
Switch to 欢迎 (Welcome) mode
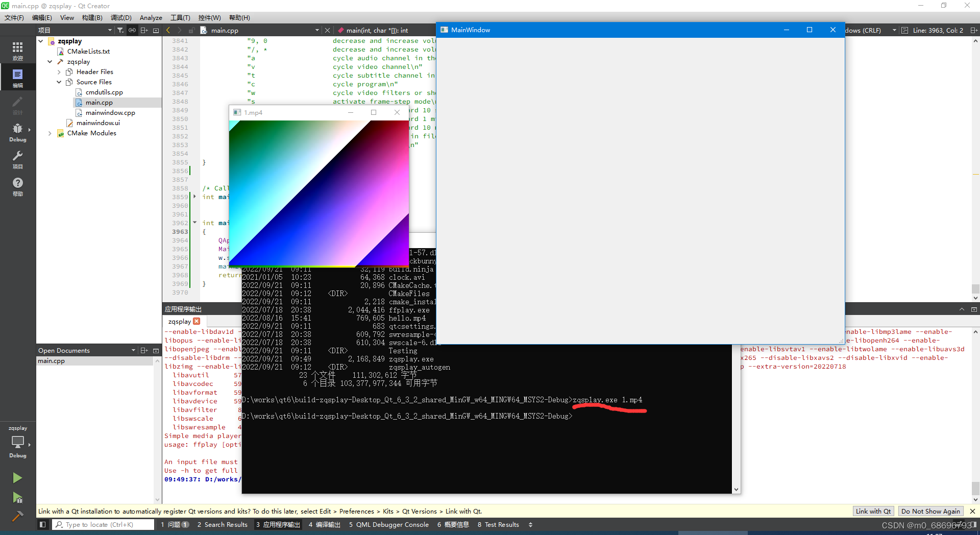(x=17, y=50)
